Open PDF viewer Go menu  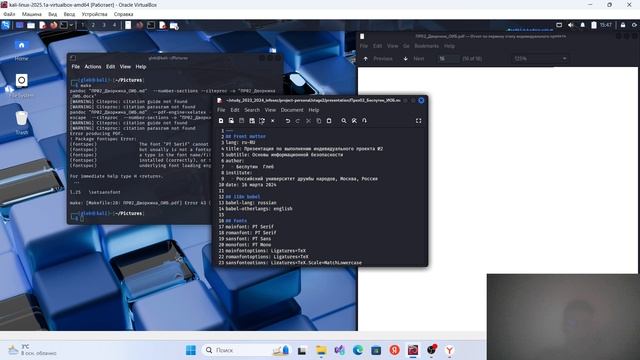tap(406, 46)
